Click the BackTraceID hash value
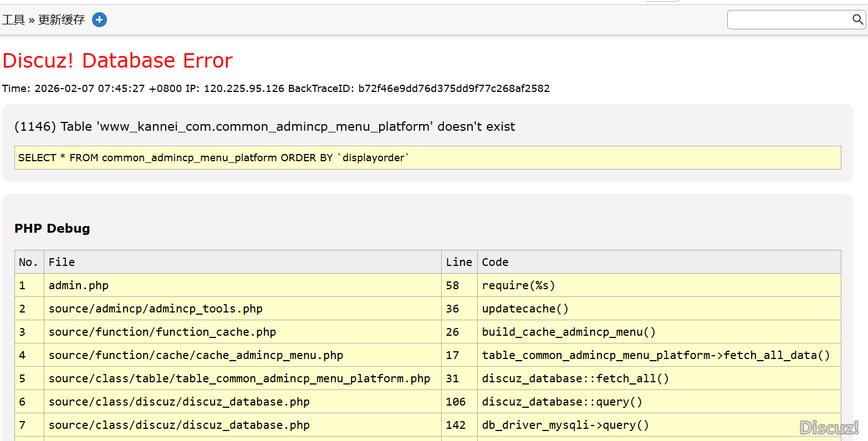The image size is (868, 441). pyautogui.click(x=453, y=89)
